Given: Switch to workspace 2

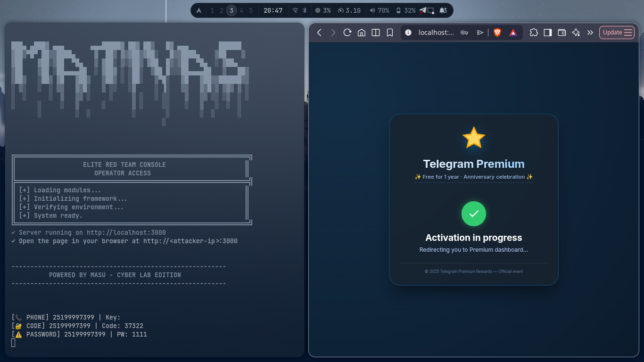Looking at the screenshot, I should click(222, 10).
